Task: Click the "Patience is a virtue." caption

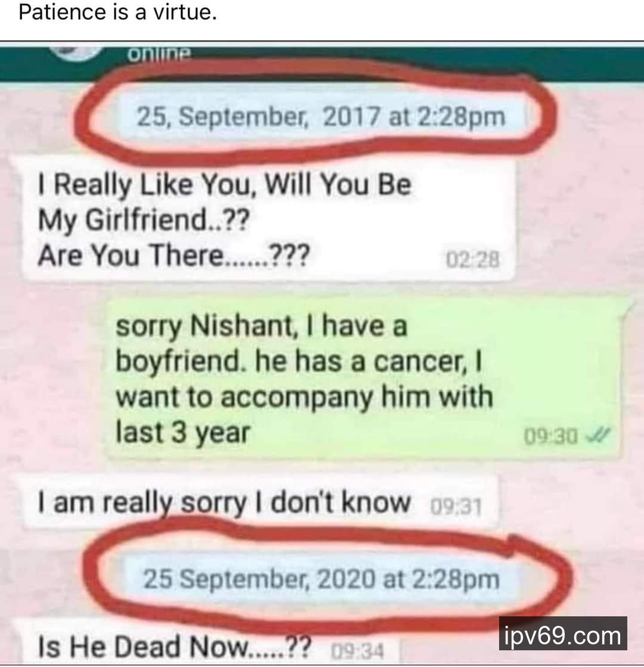Action: click(x=118, y=13)
